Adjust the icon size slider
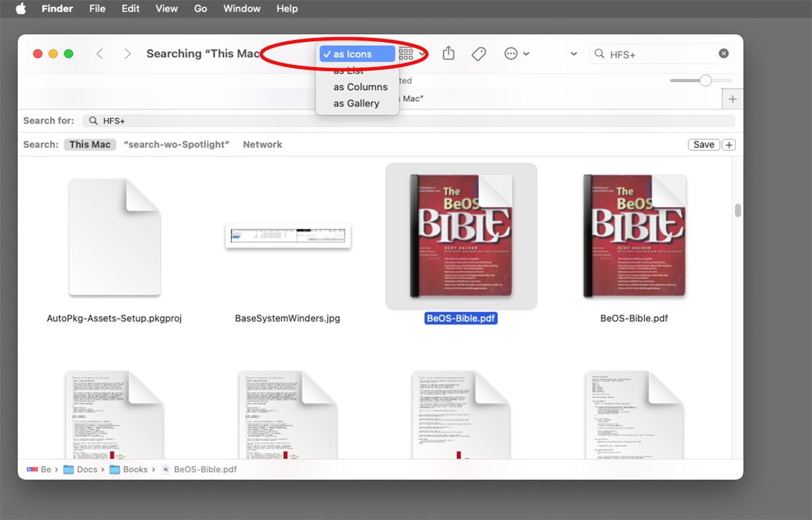The image size is (812, 520). click(x=705, y=81)
